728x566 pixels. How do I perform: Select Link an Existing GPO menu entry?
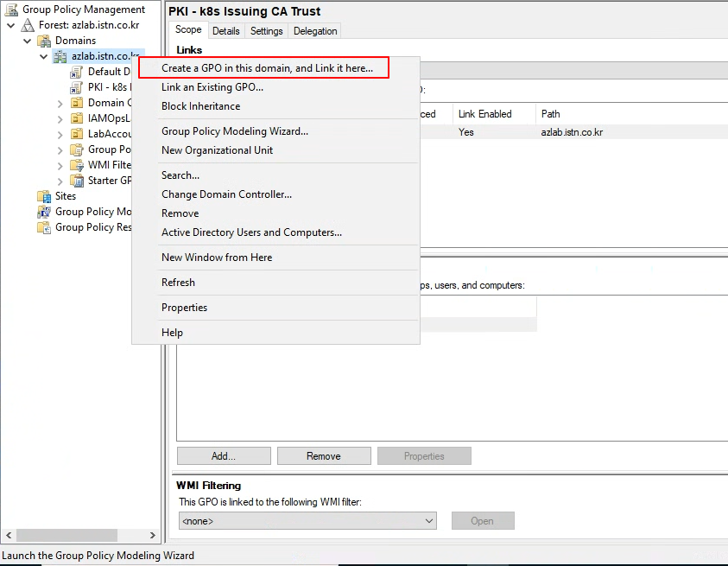click(x=212, y=87)
